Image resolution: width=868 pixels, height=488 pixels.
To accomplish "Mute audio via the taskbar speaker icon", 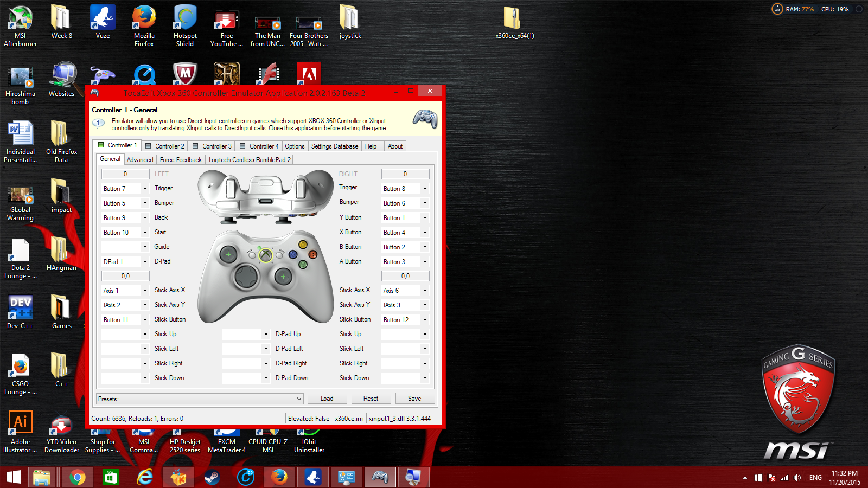I will [797, 478].
